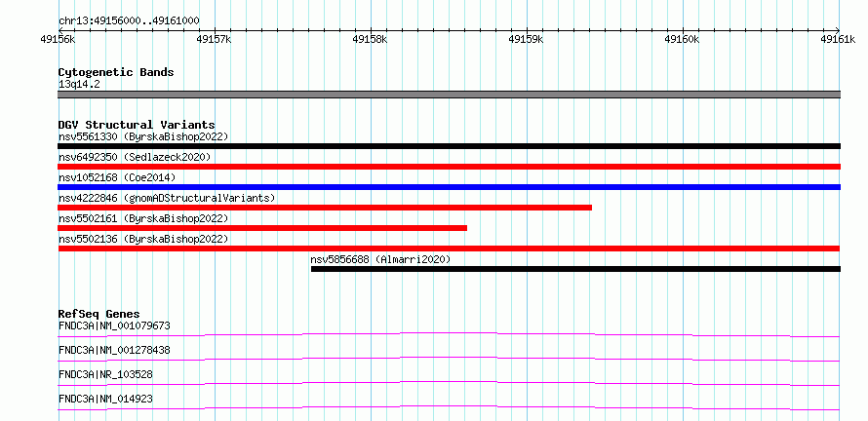Click the DGV Structural Variants track title
The width and height of the screenshot is (868, 421).
(137, 125)
